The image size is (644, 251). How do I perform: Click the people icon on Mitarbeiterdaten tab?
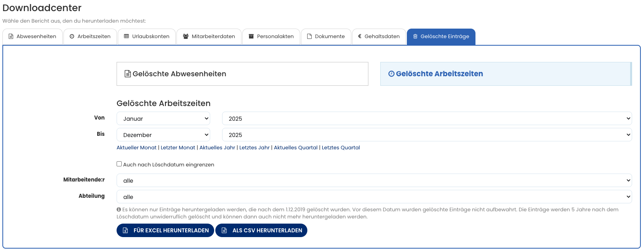186,37
